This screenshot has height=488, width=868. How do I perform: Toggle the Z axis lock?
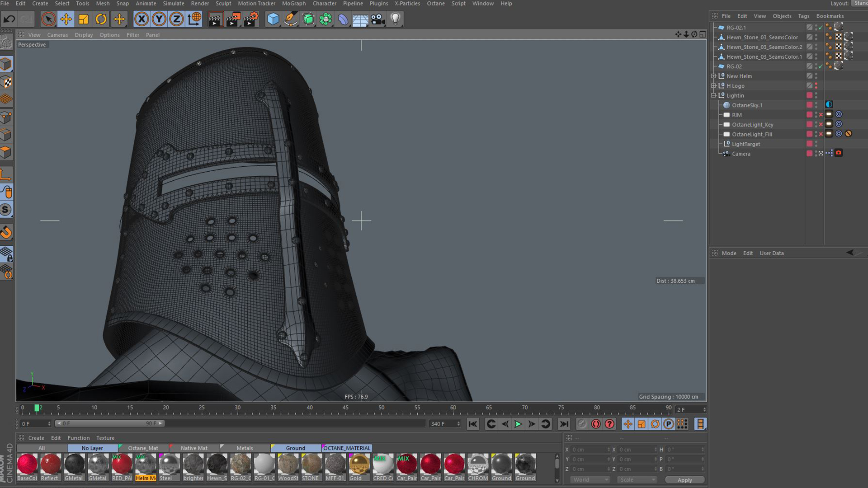(176, 19)
